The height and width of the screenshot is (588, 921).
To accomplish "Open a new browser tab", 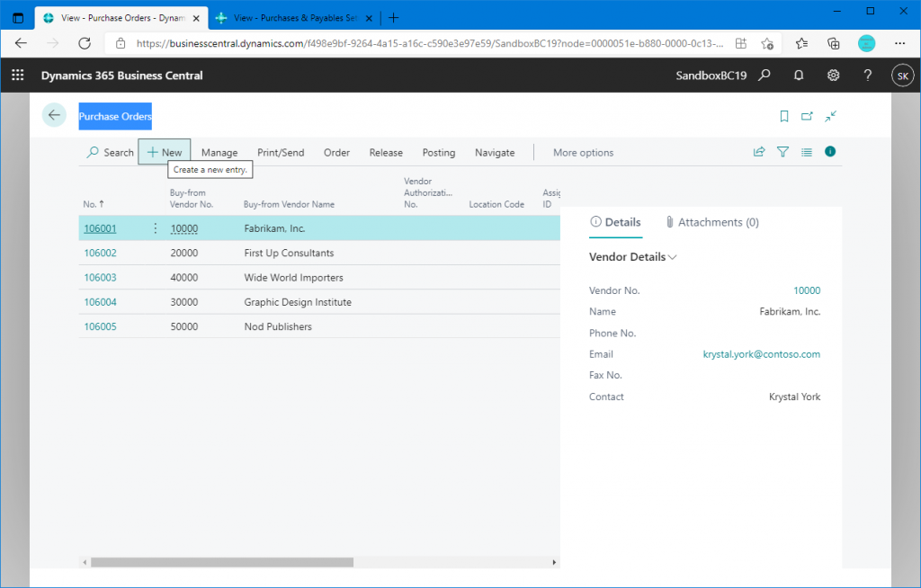I will point(394,18).
